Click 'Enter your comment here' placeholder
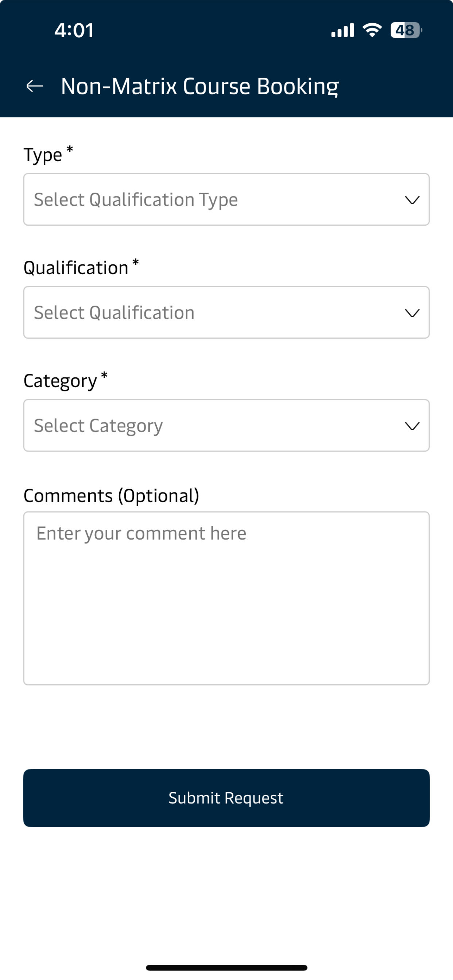 point(141,533)
